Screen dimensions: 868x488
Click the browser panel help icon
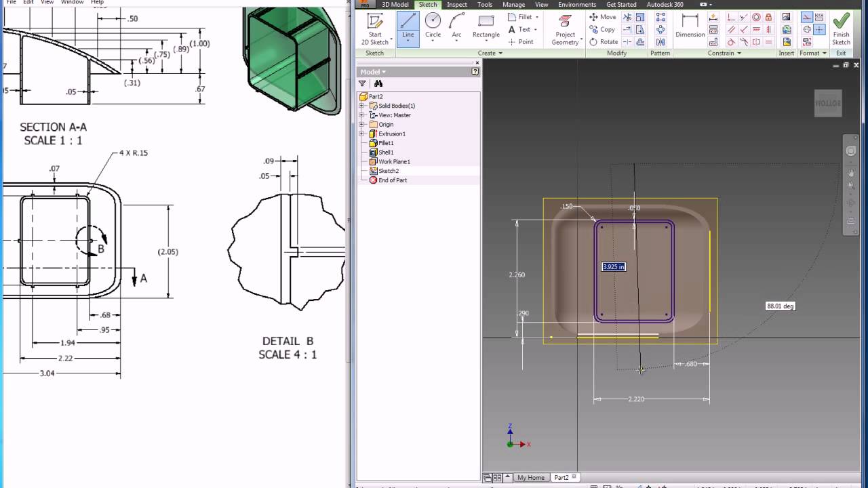coord(475,72)
